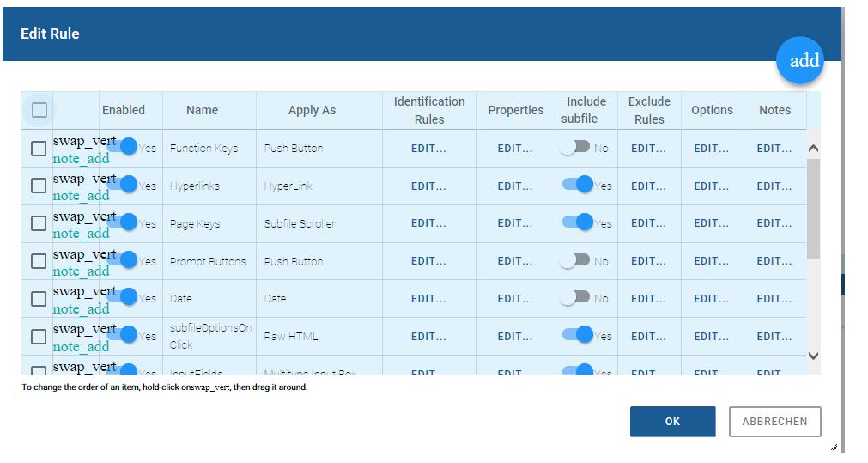
Task: Open Properties edit for Date row
Action: coord(515,299)
